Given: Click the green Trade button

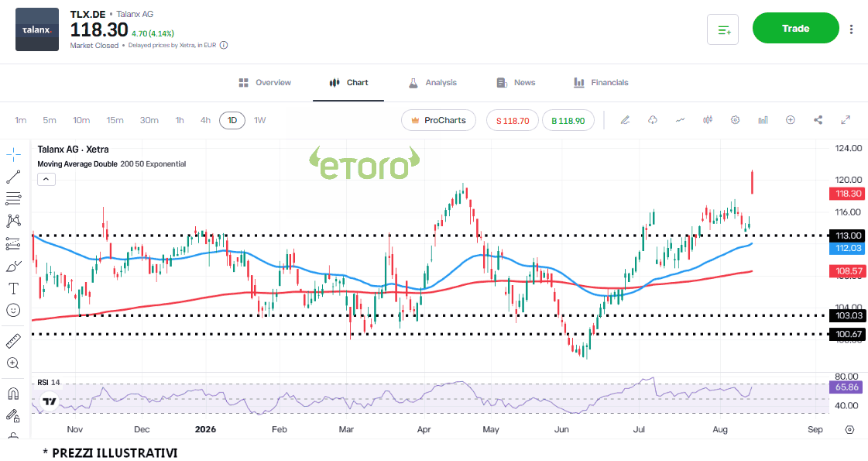Looking at the screenshot, I should pyautogui.click(x=795, y=28).
